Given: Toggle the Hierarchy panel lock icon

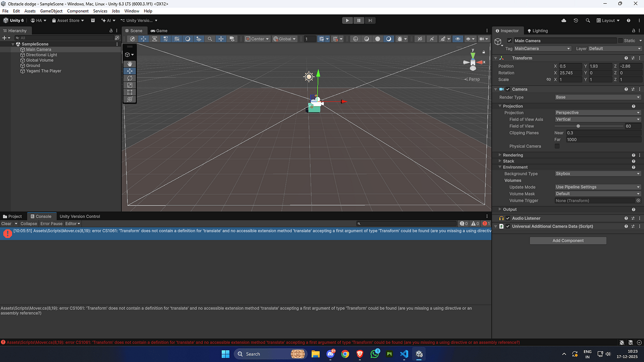Looking at the screenshot, I should coord(111,31).
